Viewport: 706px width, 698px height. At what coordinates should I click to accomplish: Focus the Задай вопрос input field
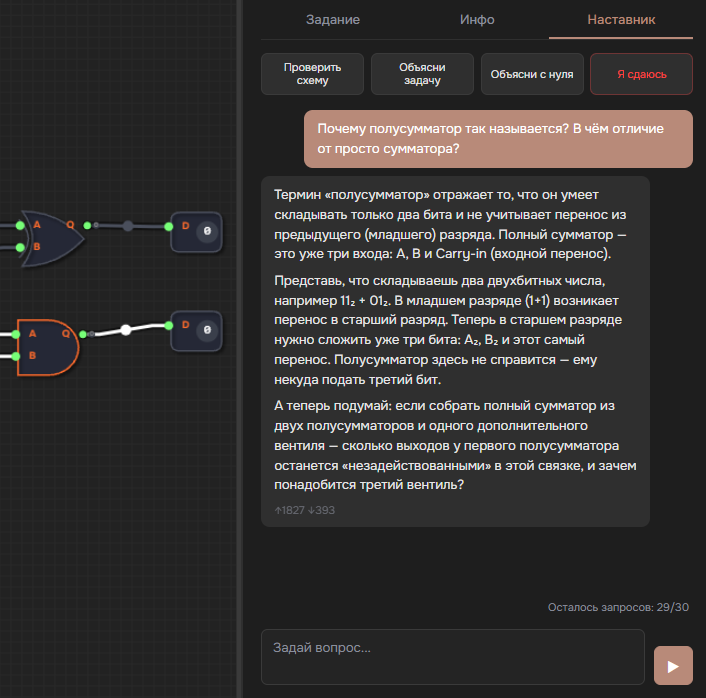coord(453,657)
